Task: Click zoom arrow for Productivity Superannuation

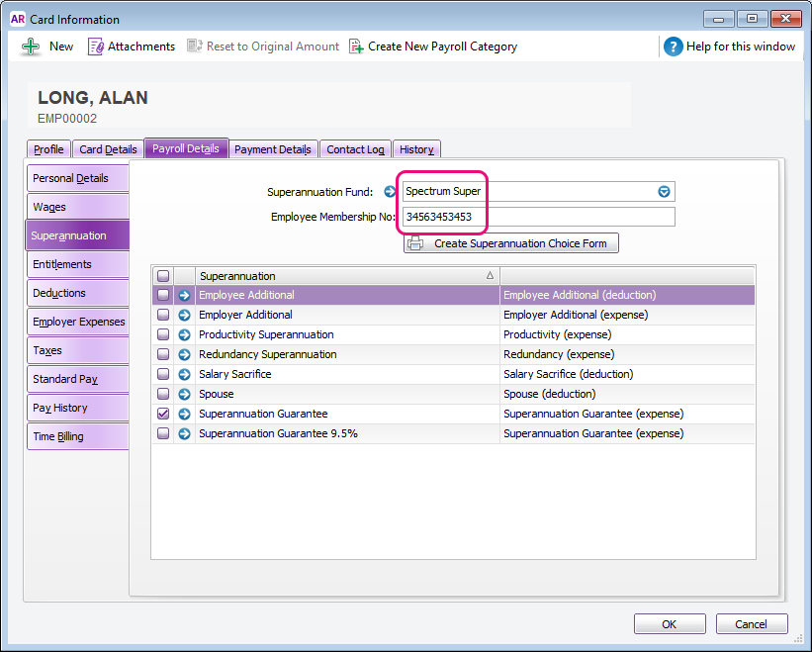Action: (x=184, y=334)
